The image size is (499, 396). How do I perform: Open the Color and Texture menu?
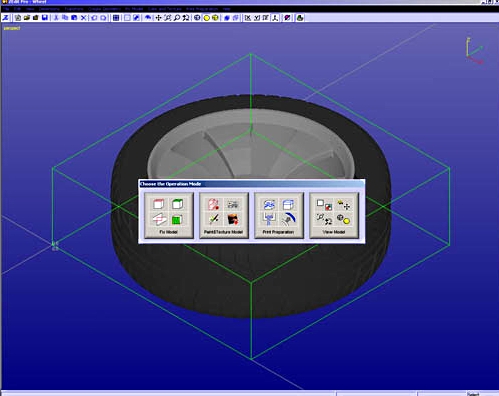click(165, 9)
